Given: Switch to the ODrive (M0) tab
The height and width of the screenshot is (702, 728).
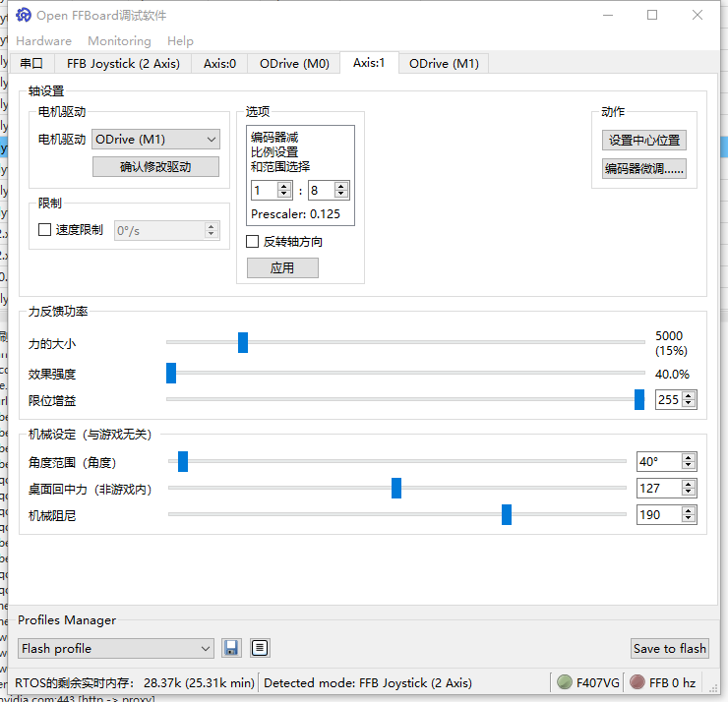Looking at the screenshot, I should click(294, 63).
